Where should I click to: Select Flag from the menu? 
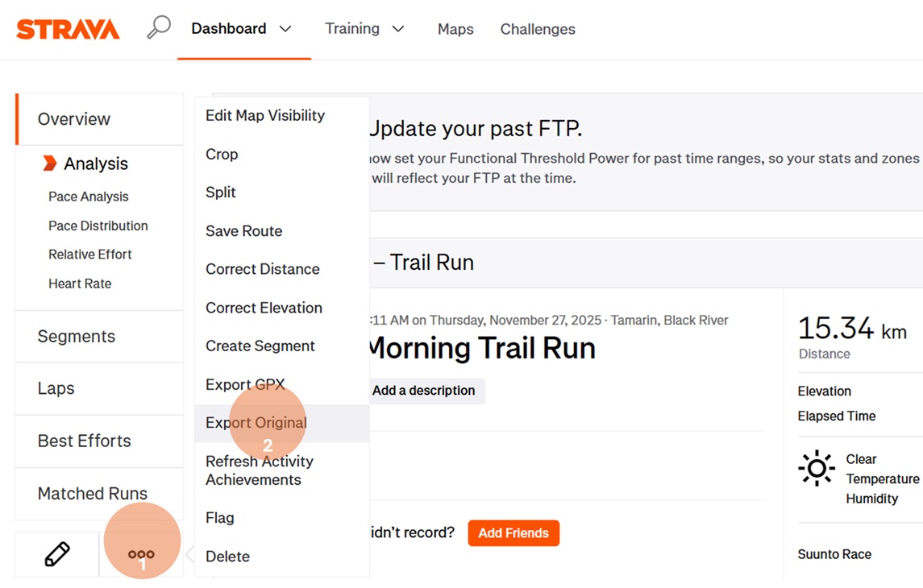pos(219,517)
